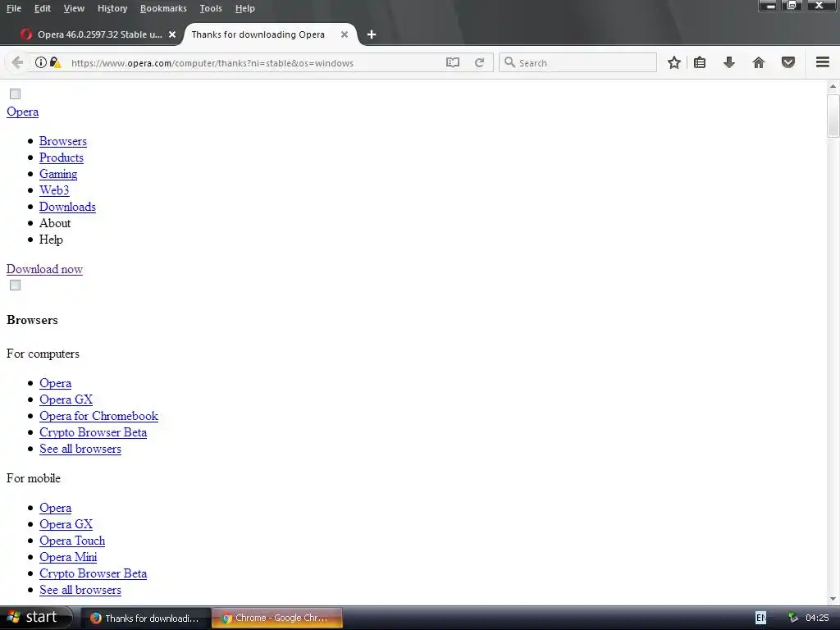Open the Products navigation link
Viewport: 840px width, 630px height.
pyautogui.click(x=61, y=157)
